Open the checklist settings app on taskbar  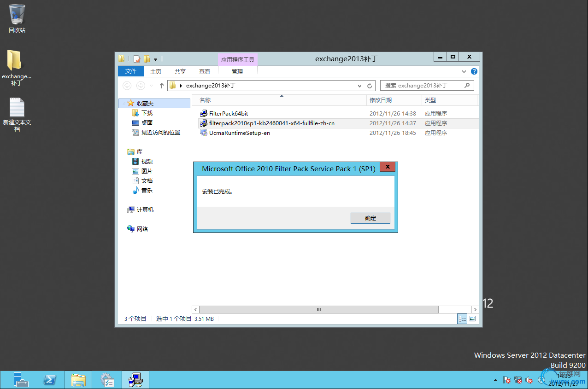[107, 380]
